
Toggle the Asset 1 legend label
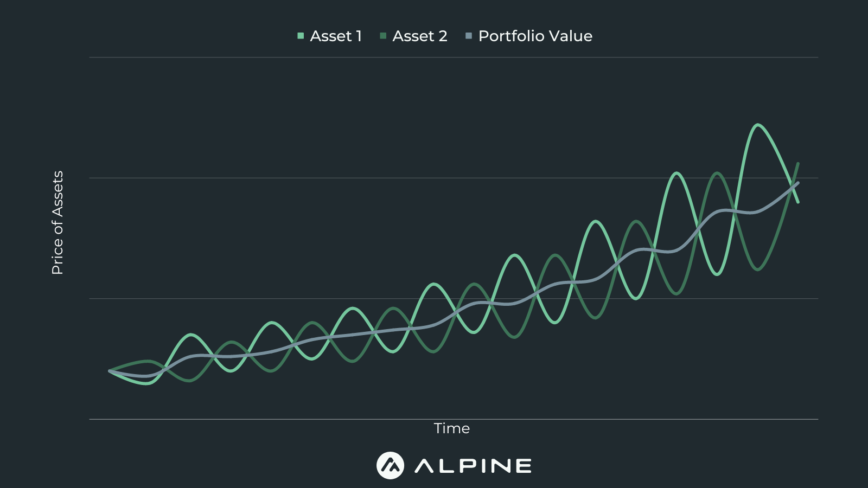[x=336, y=36]
